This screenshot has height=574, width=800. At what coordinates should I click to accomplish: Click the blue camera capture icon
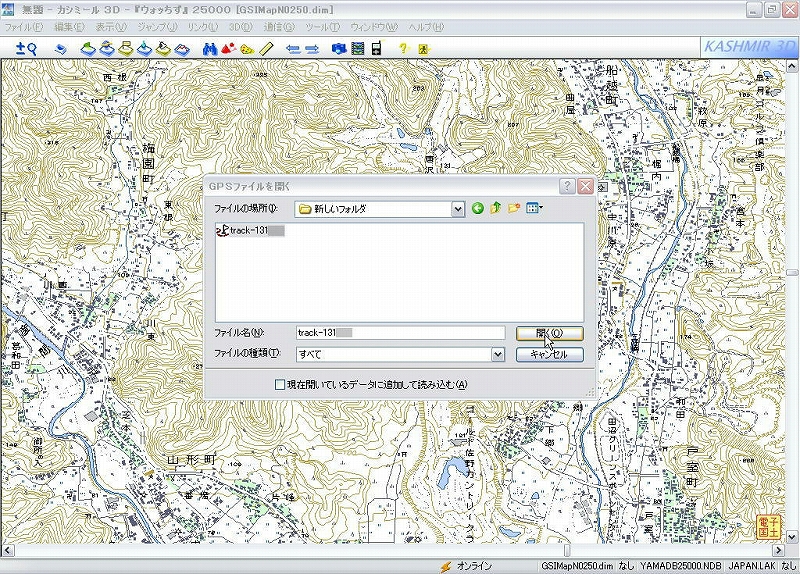click(x=339, y=49)
